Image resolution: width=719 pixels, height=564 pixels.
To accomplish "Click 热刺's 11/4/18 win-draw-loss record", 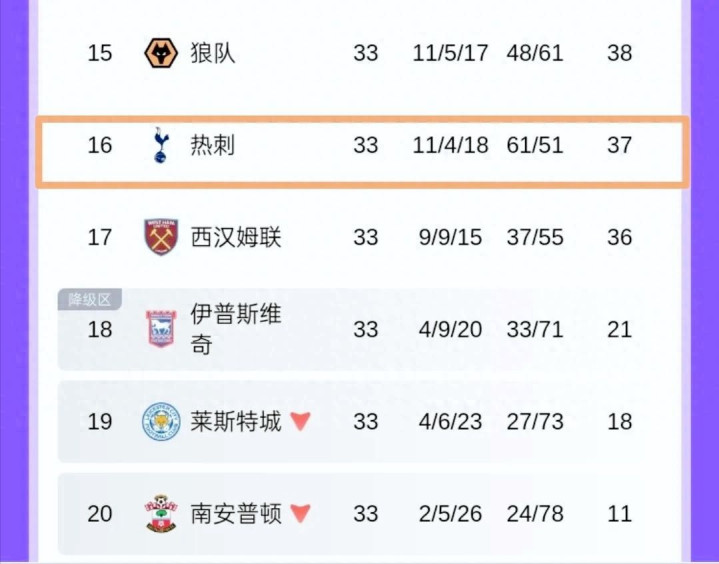I will point(450,146).
